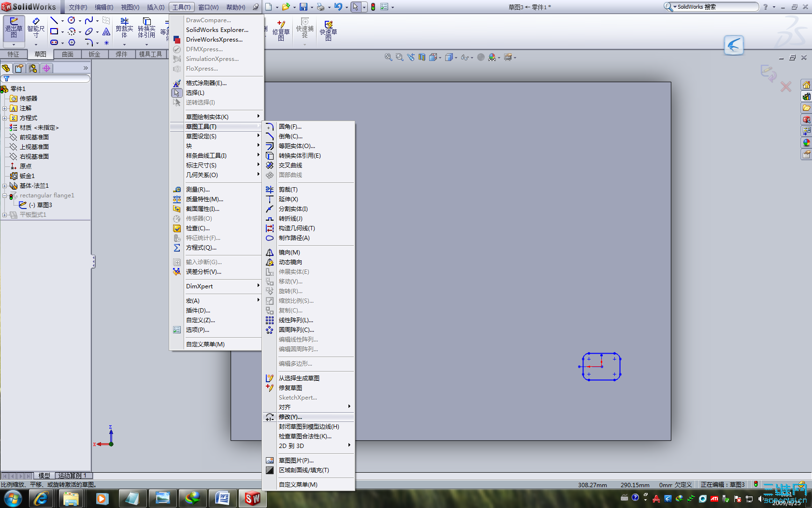The width and height of the screenshot is (812, 508).
Task: Click the Save icon in the top toolbar
Action: 304,7
